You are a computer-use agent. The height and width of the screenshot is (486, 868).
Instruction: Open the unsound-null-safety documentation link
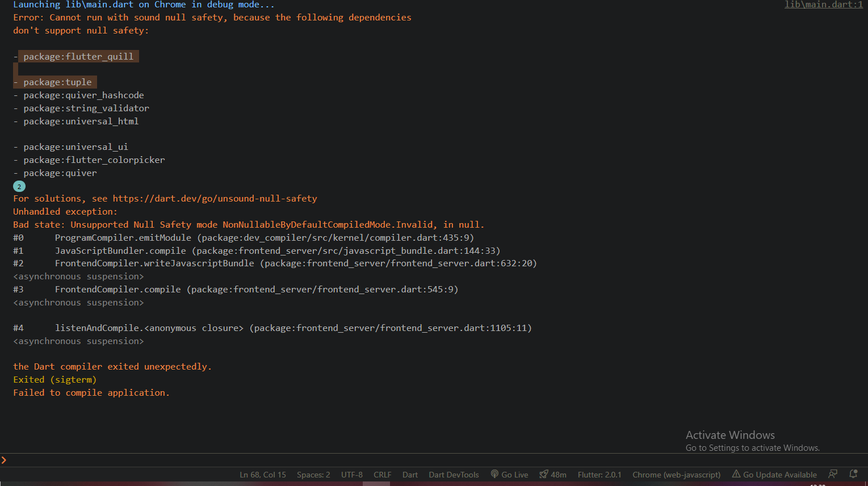[x=215, y=198]
